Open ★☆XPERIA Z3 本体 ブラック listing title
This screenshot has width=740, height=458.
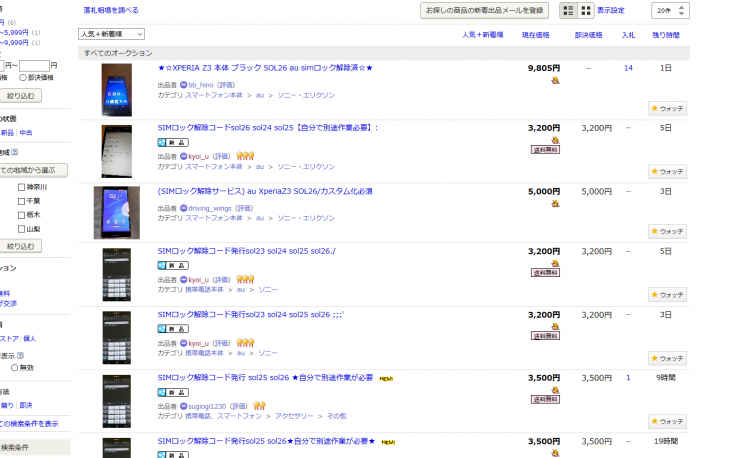tap(265, 68)
